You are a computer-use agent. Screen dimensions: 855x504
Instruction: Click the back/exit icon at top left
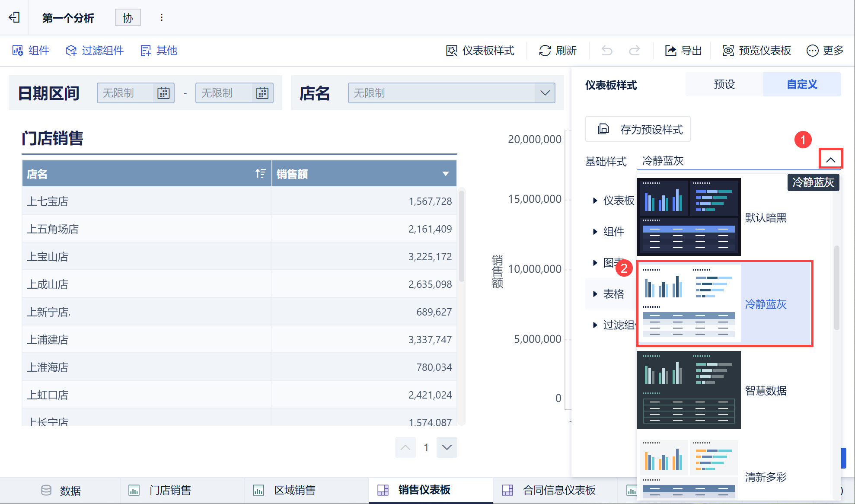tap(14, 17)
